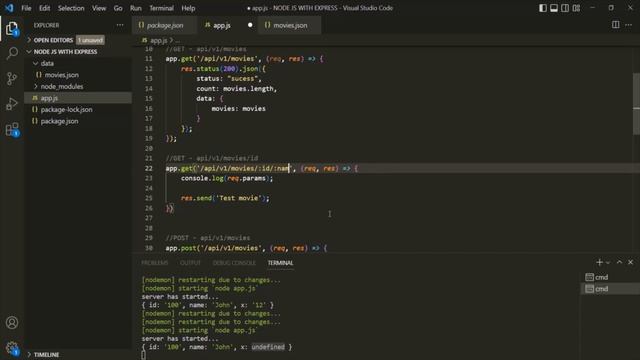Maximize the terminal panel size

[x=619, y=262]
